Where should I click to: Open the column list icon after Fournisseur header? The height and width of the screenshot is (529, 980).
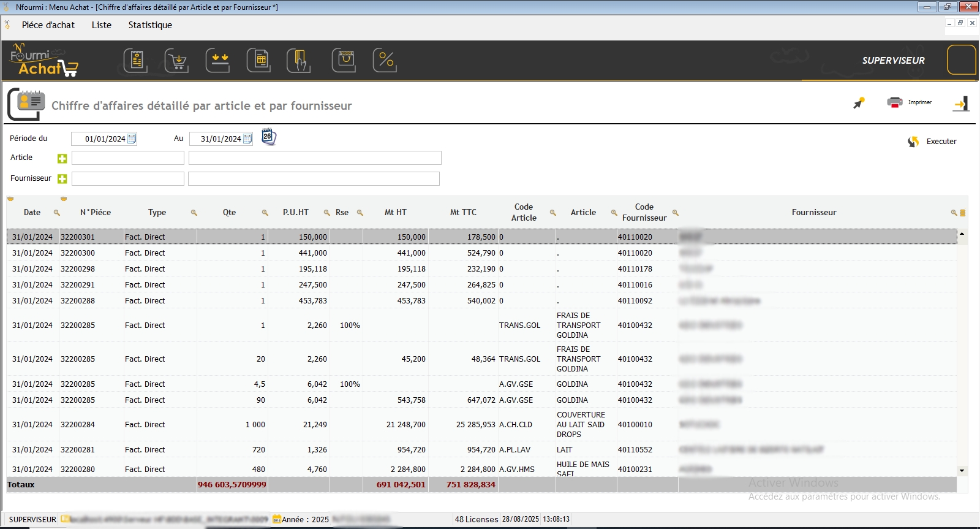coord(962,213)
